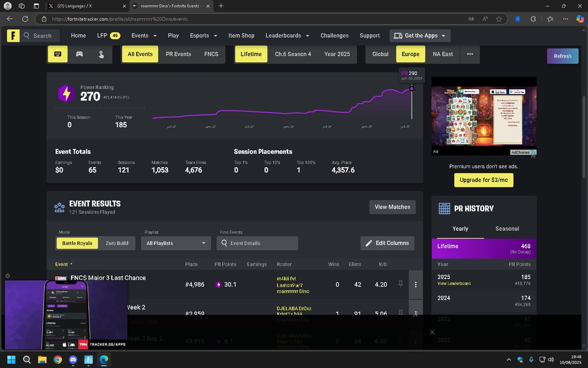This screenshot has height=368, width=588.
Task: Open the Challenges page
Action: 335,36
